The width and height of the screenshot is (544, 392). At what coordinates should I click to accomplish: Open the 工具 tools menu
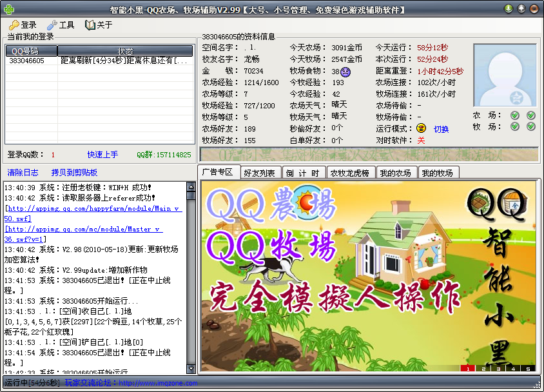[x=61, y=25]
